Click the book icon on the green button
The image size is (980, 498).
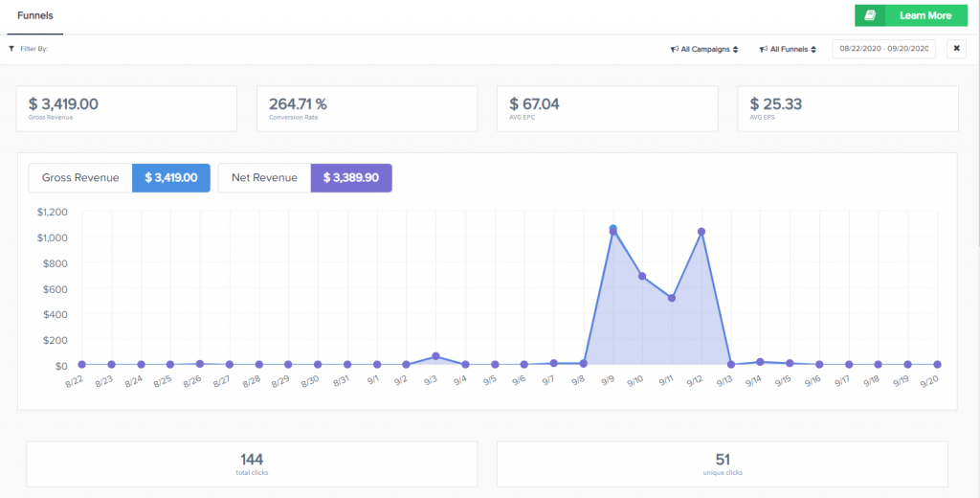coord(870,16)
